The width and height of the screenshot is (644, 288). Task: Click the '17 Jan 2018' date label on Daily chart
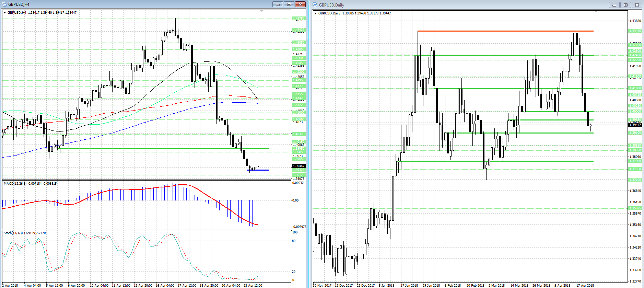click(409, 286)
